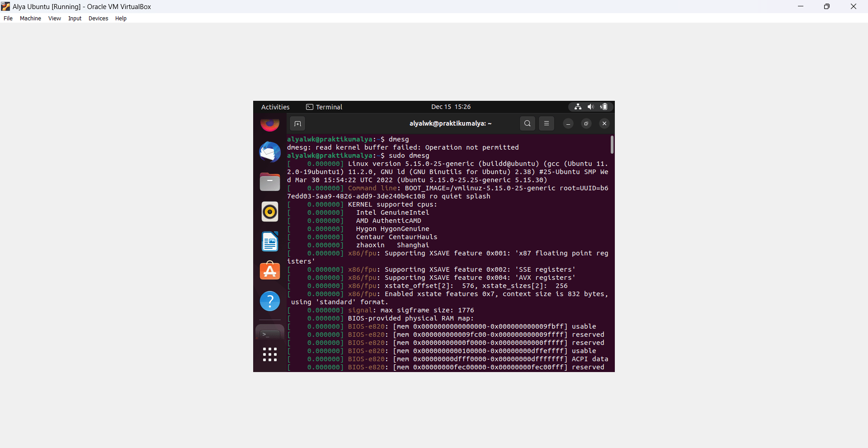Open the Dec 15 15:26 clock calendar
868x448 pixels.
click(x=451, y=107)
